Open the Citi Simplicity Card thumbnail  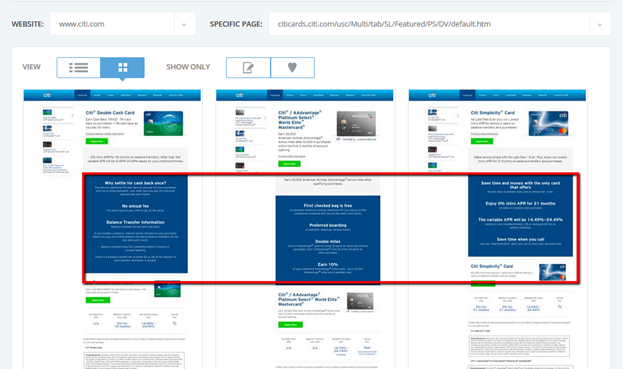click(497, 229)
